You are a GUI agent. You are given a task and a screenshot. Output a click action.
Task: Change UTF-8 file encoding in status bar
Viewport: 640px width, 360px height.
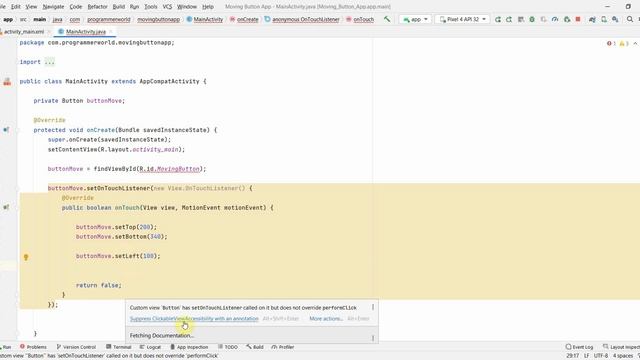pos(601,356)
